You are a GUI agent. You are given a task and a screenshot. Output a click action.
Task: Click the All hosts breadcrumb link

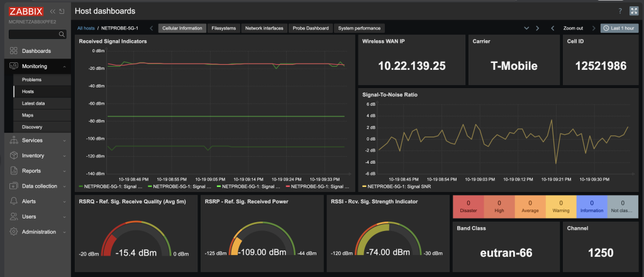pos(86,28)
